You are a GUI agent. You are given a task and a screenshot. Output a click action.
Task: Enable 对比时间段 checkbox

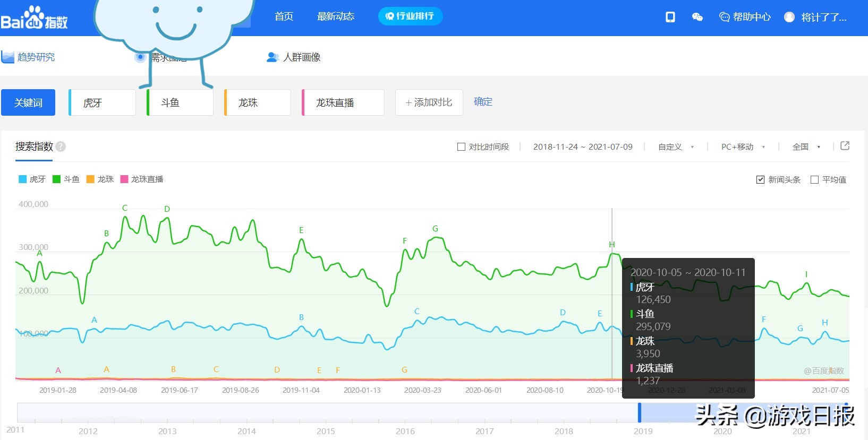[x=461, y=146]
